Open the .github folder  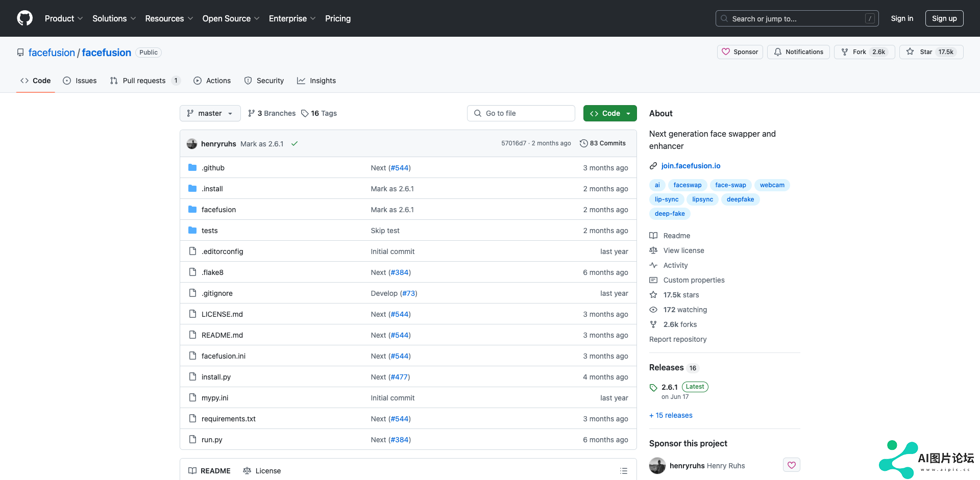tap(213, 168)
